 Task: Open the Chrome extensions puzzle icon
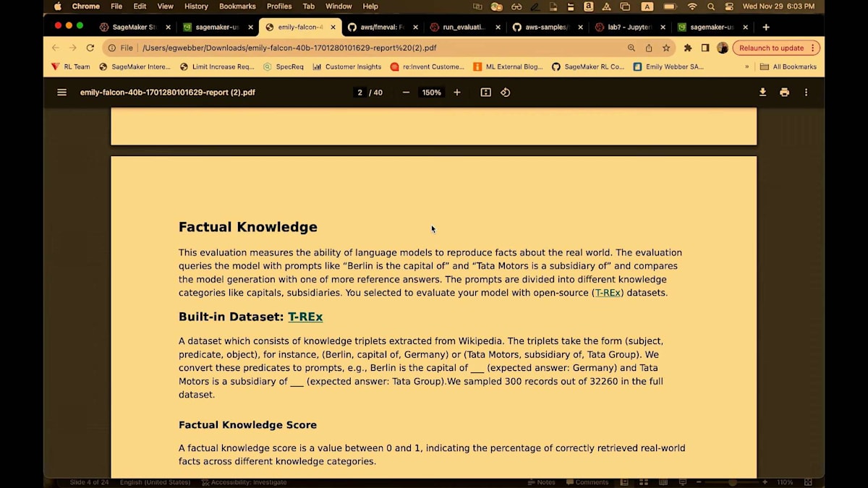pos(688,48)
